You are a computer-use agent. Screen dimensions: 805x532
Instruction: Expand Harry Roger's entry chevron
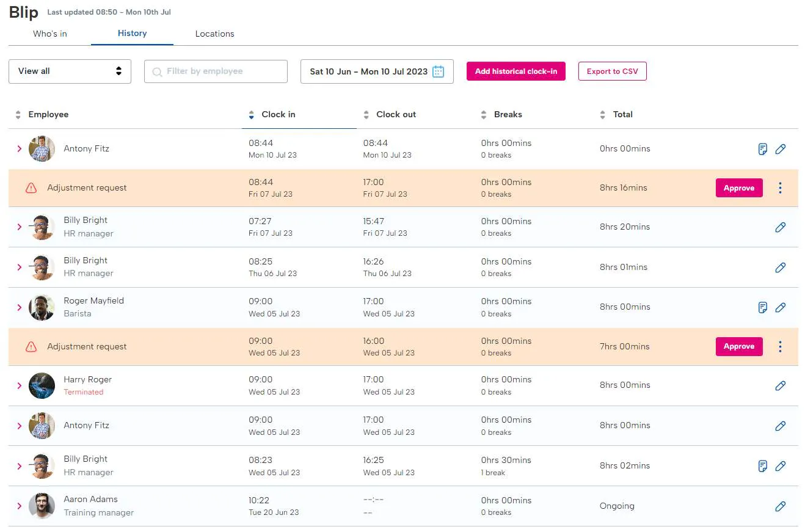(20, 385)
